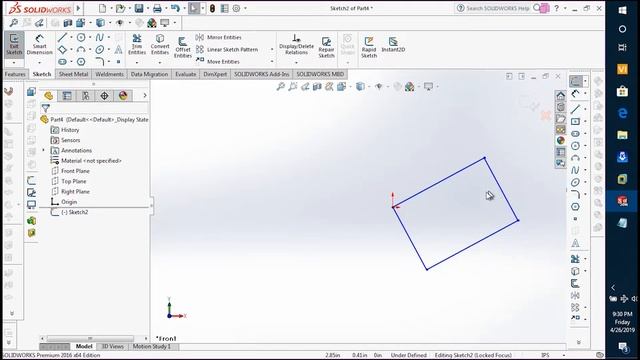Open the Weldments tab
This screenshot has width=640, height=360.
tap(109, 74)
